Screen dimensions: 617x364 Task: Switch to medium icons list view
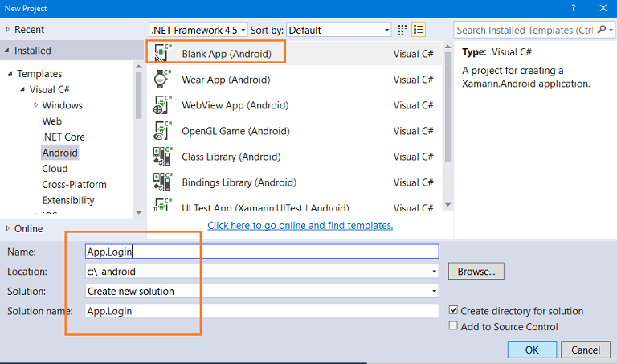pyautogui.click(x=418, y=30)
